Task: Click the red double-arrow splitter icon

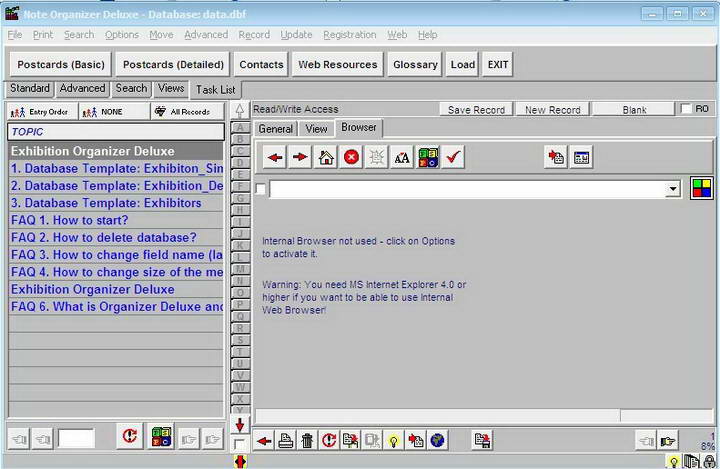Action: tap(241, 461)
